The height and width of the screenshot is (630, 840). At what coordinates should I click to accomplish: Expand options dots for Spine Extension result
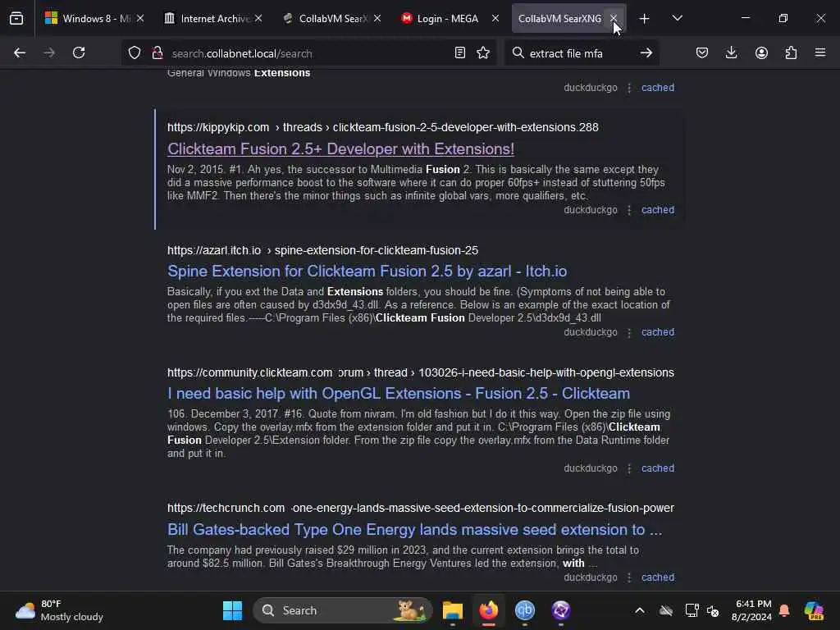click(x=629, y=332)
